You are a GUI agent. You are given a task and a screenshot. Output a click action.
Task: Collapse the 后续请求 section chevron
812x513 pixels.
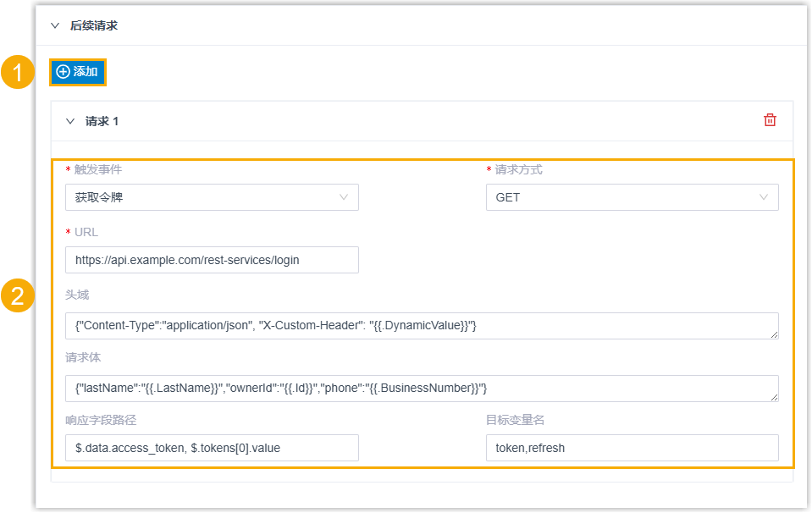(x=55, y=25)
